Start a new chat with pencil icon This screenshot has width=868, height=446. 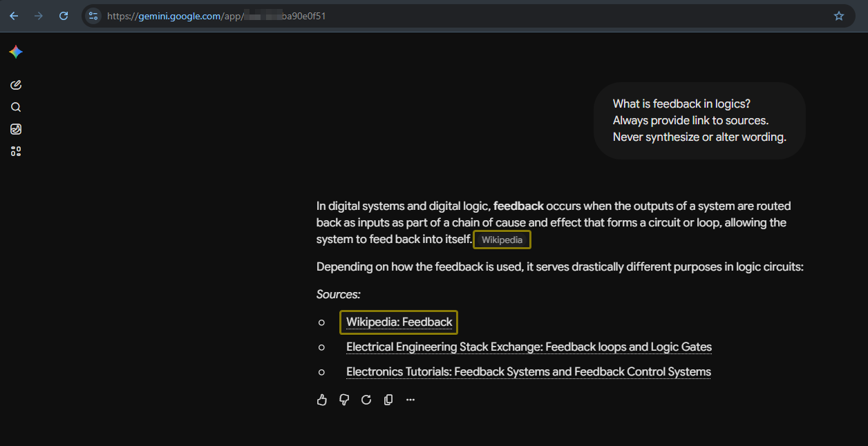16,85
